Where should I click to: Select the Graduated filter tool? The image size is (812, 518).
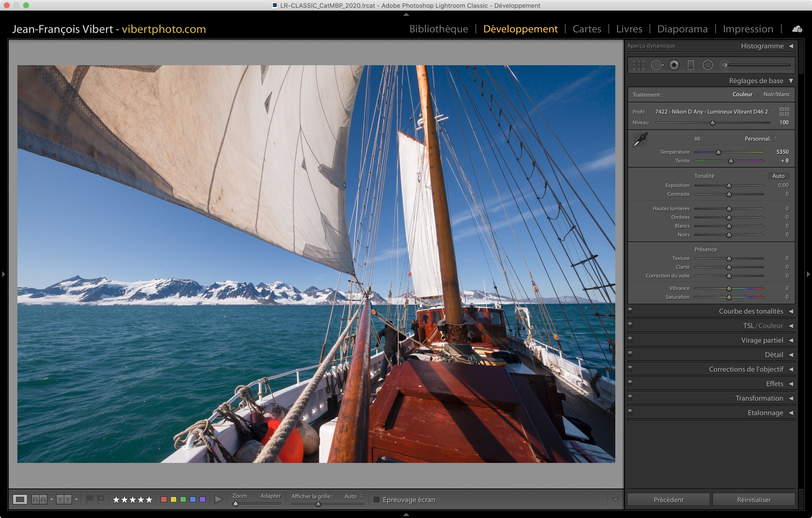click(x=691, y=65)
